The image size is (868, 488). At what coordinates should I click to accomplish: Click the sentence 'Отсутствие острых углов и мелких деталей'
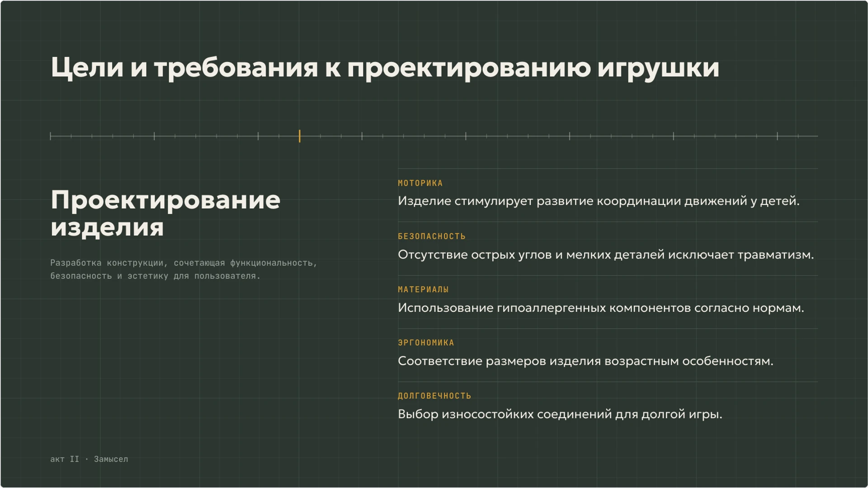[x=606, y=255]
